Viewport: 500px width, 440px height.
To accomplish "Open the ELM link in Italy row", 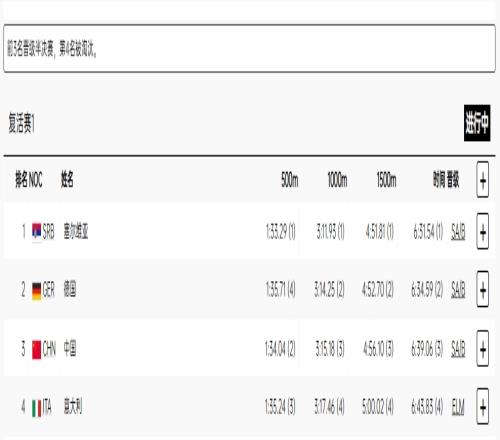I will pos(458,407).
